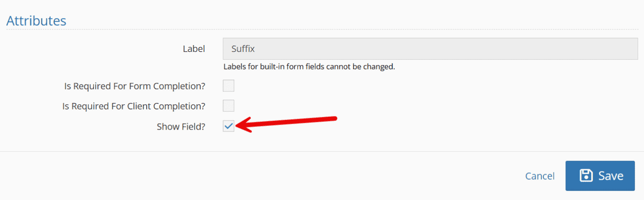Click the floppy disk icon on Save
Image resolution: width=644 pixels, height=200 pixels.
tap(586, 176)
